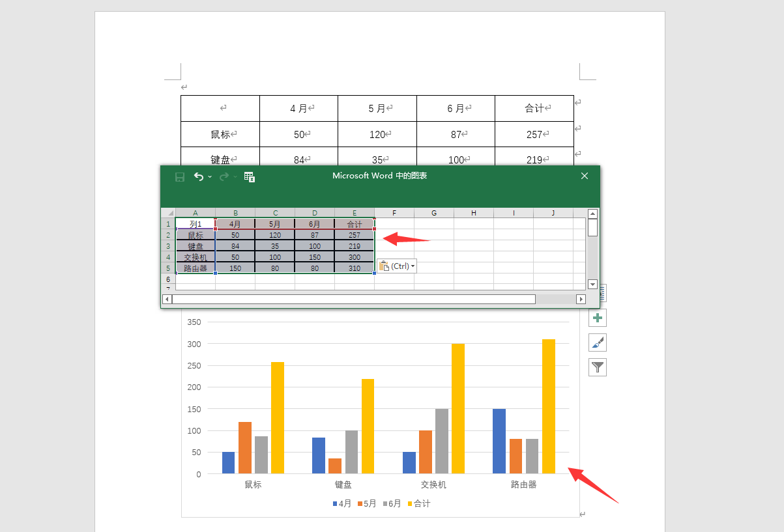
Task: Click sheet cell A4 labeled 交换机
Action: (x=196, y=257)
